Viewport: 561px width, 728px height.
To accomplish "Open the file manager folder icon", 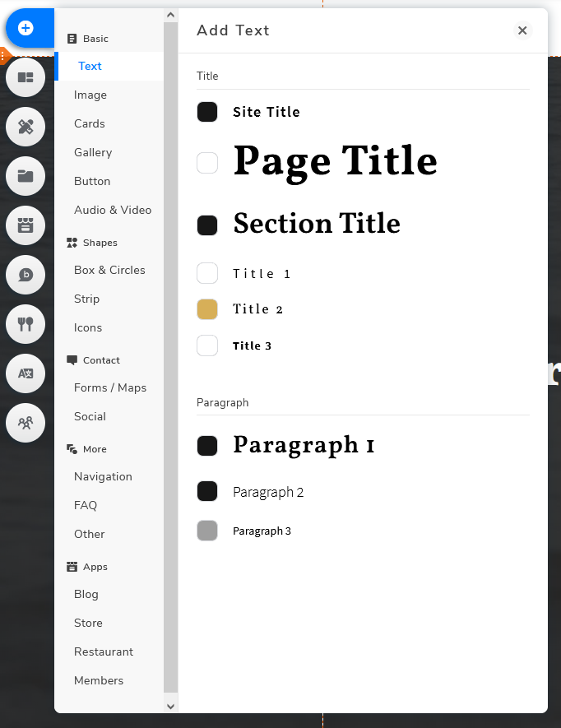I will point(25,176).
